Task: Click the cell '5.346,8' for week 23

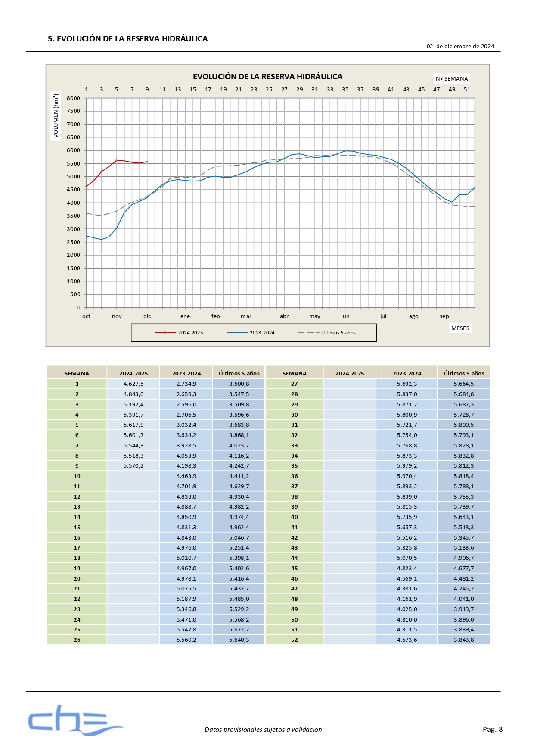Action: pos(186,609)
